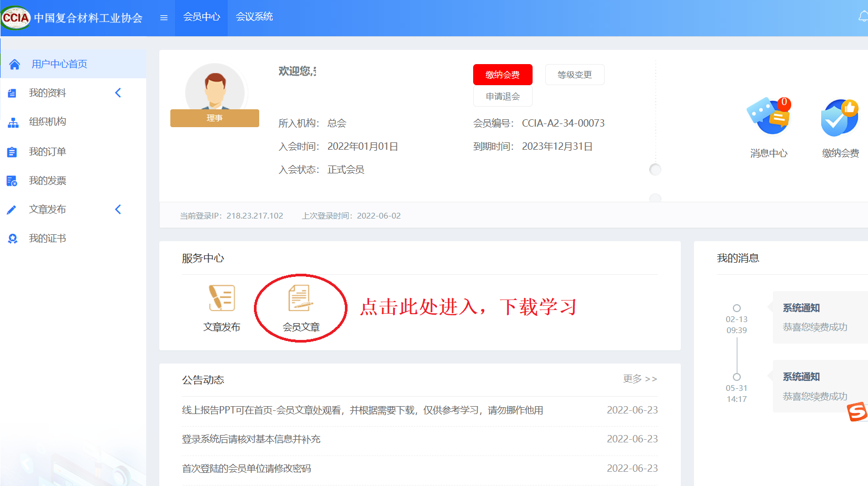Click the 等级变更 option
The width and height of the screenshot is (868, 486).
point(575,75)
